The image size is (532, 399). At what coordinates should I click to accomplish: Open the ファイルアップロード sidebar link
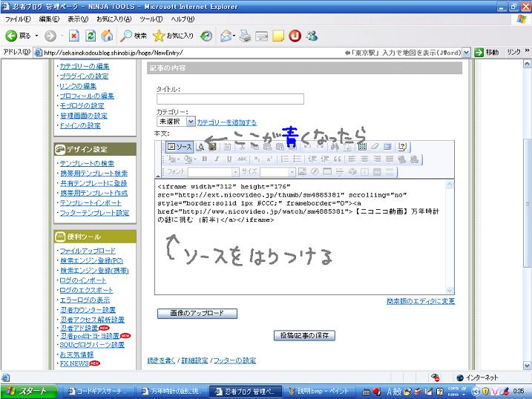pos(88,251)
